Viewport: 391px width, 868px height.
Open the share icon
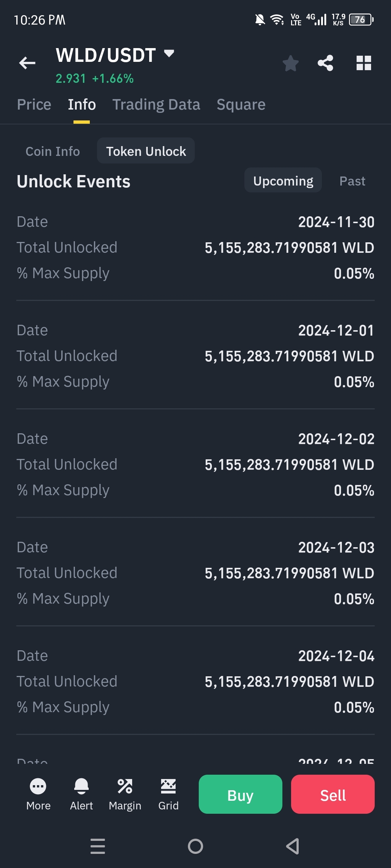click(x=325, y=63)
